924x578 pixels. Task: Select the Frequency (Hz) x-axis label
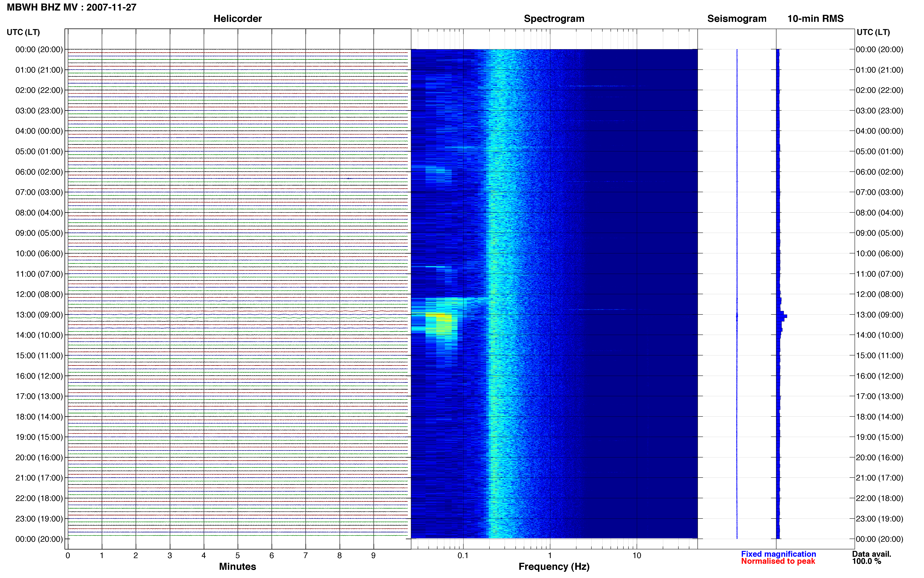[554, 566]
